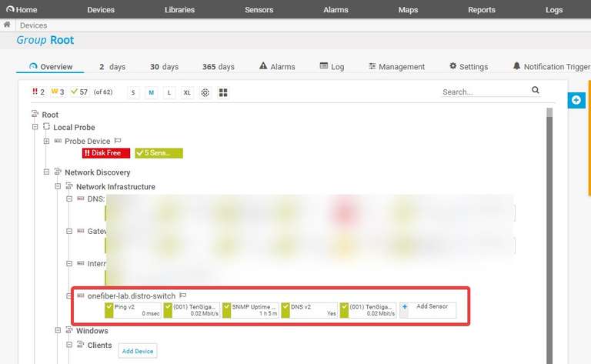Select the Overview tab
This screenshot has width=591, height=364.
click(51, 67)
